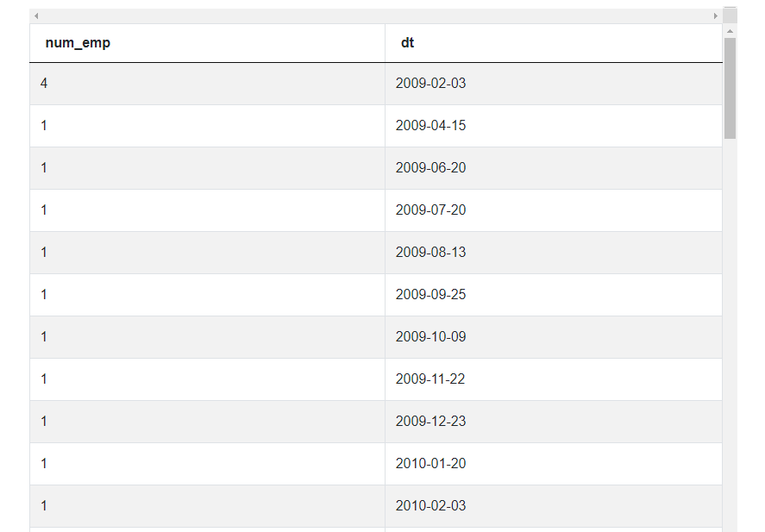Image resolution: width=765 pixels, height=532 pixels.
Task: Click the date cell 2009-08-13
Action: (x=430, y=253)
